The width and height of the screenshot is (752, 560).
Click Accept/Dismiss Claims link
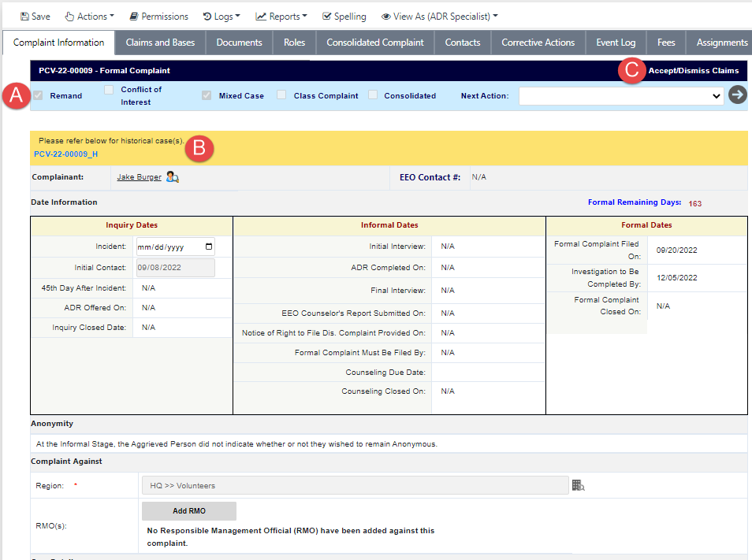694,70
